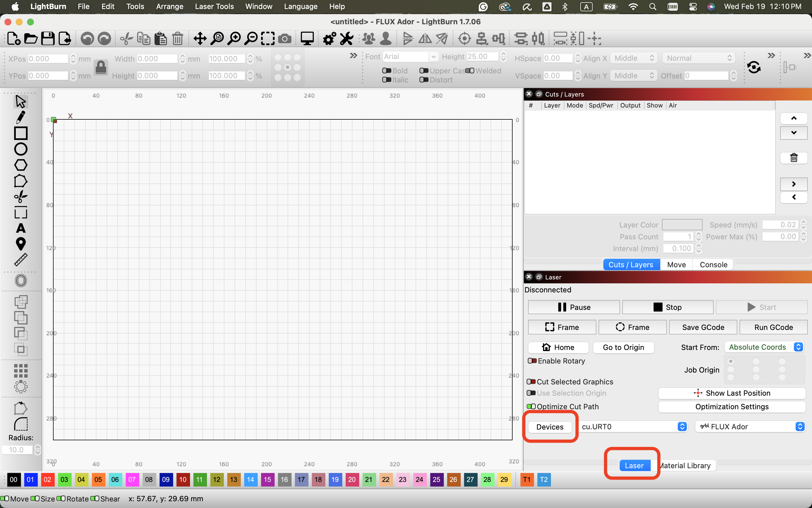The height and width of the screenshot is (508, 812).
Task: Click the Radius value input field
Action: click(x=17, y=450)
